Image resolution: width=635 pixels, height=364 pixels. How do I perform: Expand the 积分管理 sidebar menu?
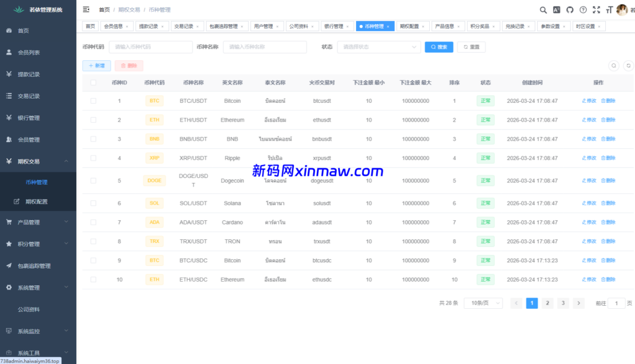coord(38,244)
